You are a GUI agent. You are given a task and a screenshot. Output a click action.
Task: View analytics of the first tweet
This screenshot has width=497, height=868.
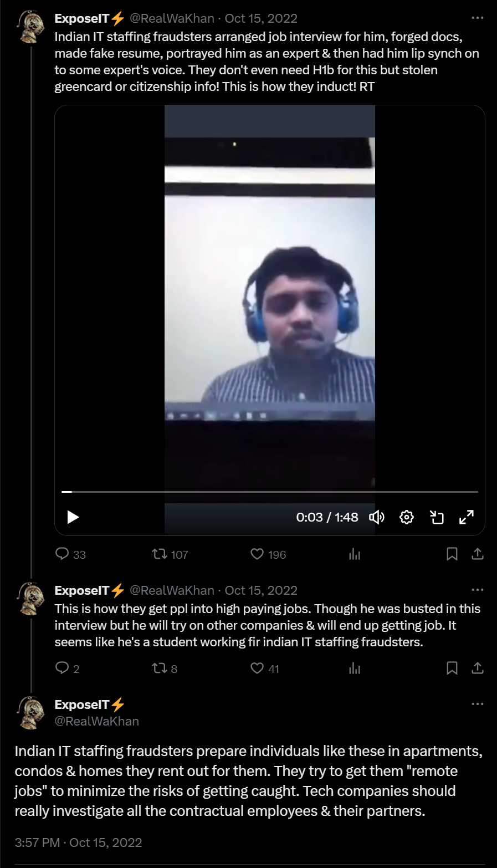355,554
